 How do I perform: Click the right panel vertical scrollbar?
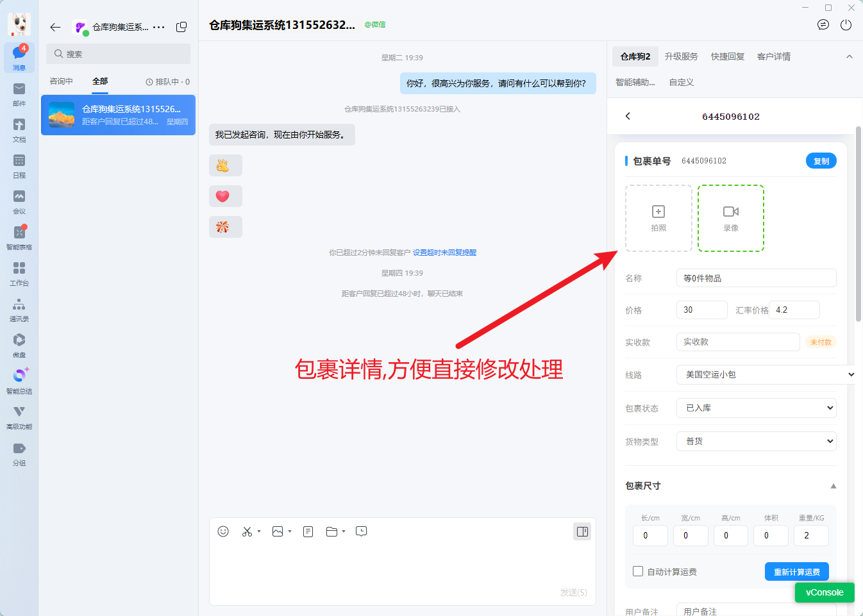pos(859,224)
